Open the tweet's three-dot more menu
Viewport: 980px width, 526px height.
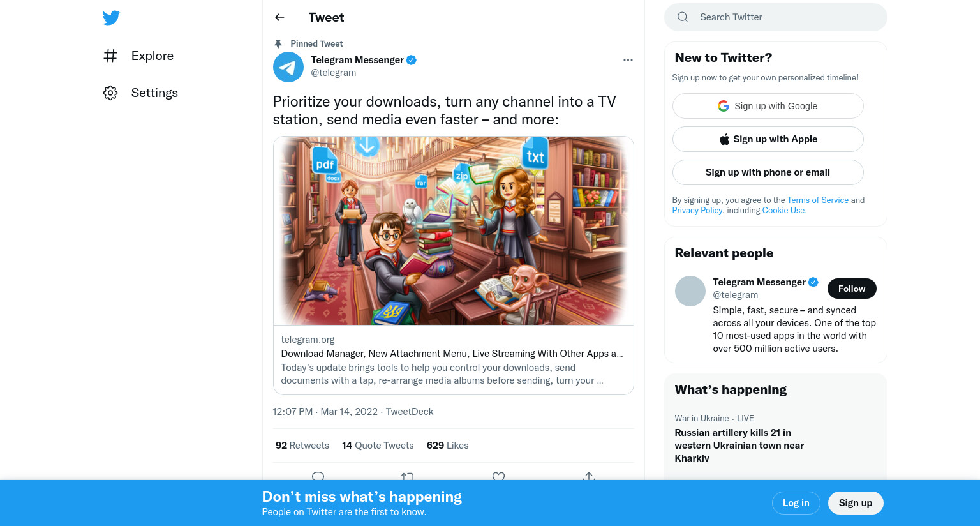point(628,60)
